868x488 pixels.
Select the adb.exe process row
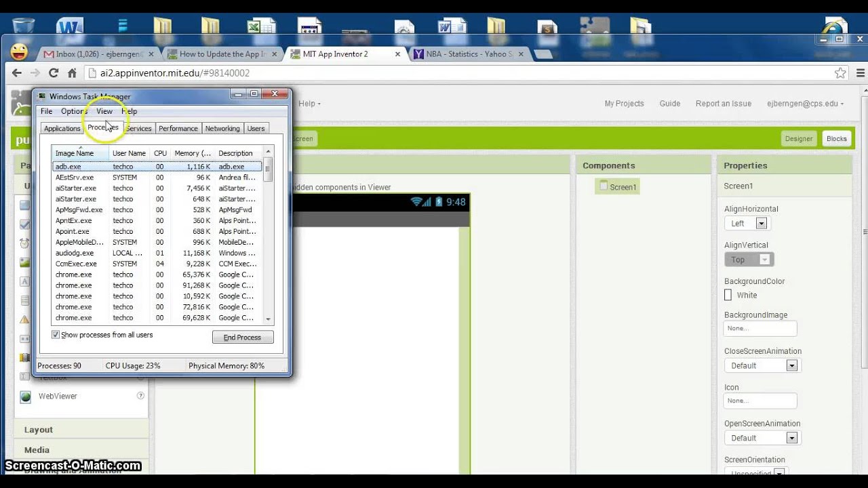click(x=157, y=167)
